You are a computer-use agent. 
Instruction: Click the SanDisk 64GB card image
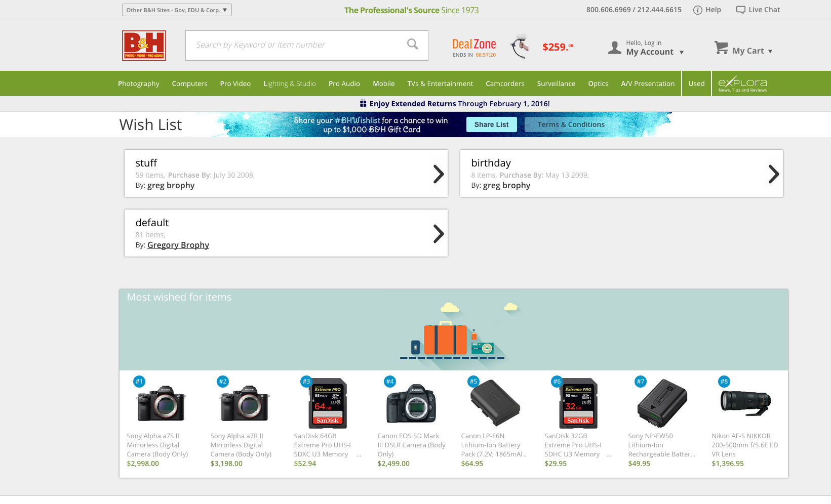click(x=328, y=403)
